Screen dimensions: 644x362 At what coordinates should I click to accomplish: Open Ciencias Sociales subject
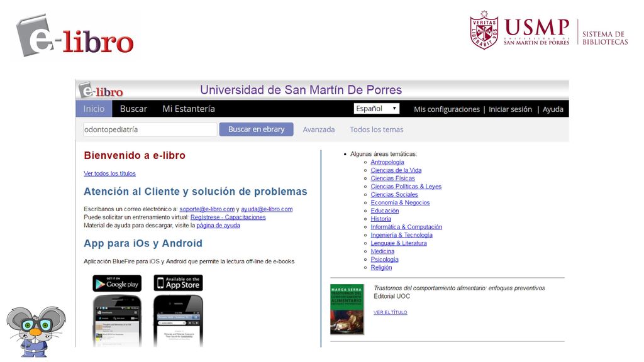tap(394, 195)
